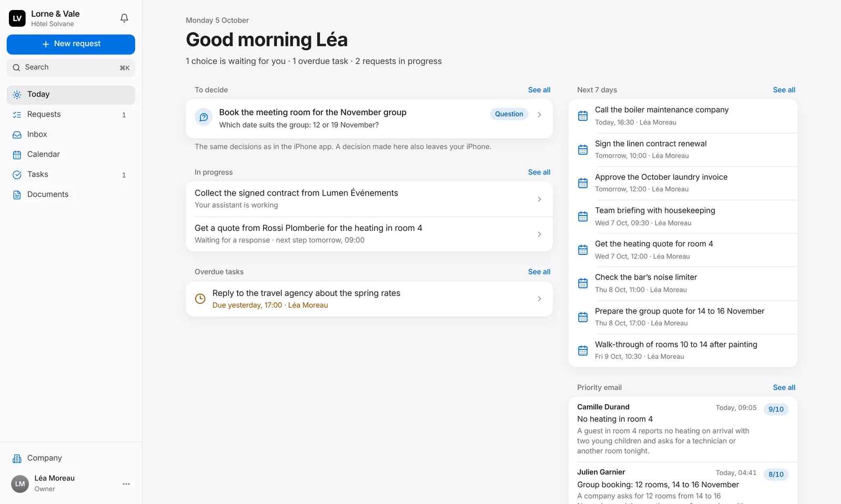Click the calendar icon beside Call the boiler maintenance company
This screenshot has height=504, width=841.
[x=583, y=116]
